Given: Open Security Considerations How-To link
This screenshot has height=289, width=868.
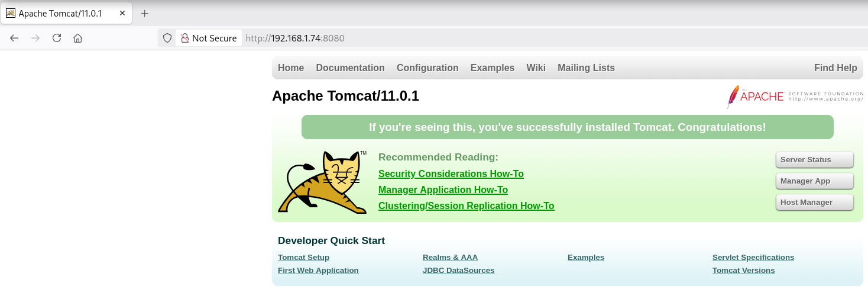Looking at the screenshot, I should (451, 174).
